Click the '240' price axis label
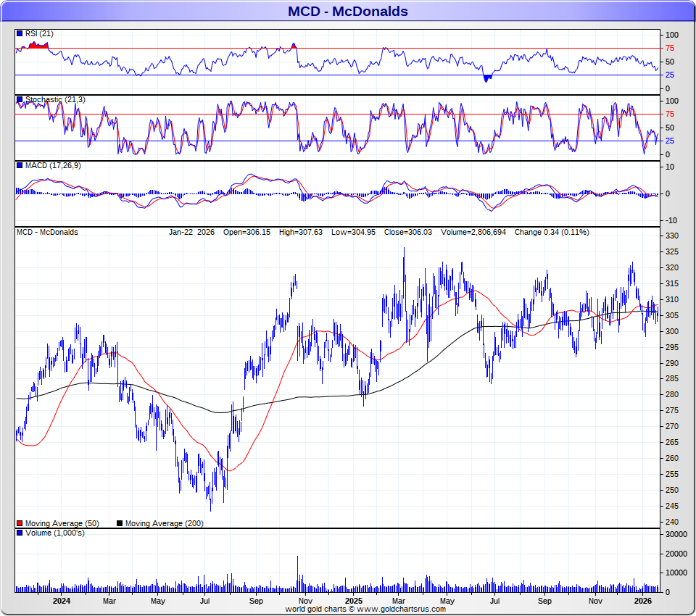The height and width of the screenshot is (616, 696). tap(672, 522)
